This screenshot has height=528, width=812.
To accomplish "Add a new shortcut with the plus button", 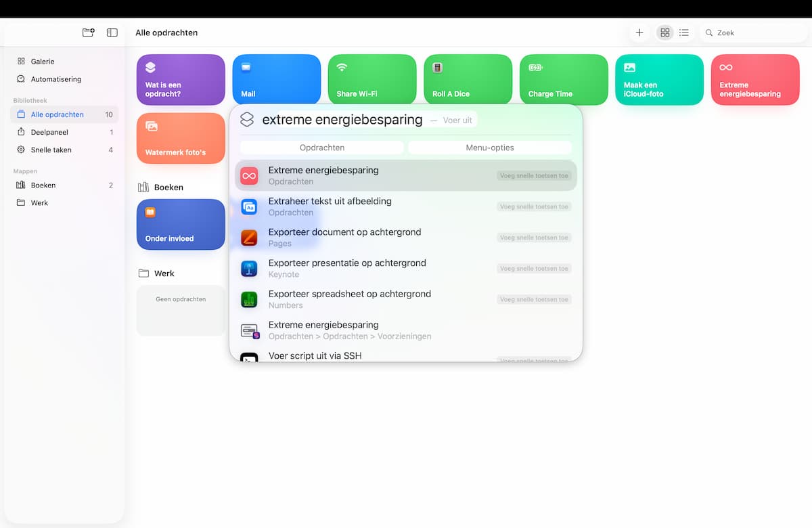I will click(x=639, y=32).
